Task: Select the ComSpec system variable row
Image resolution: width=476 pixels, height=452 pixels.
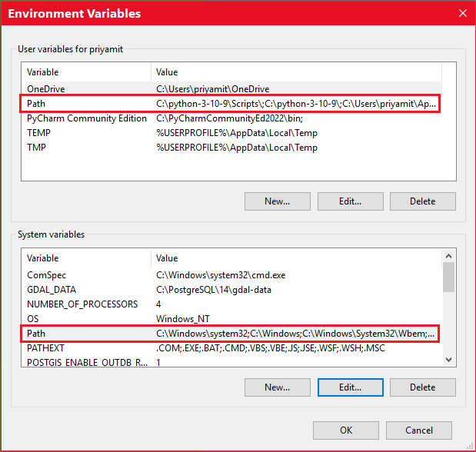Action: coord(234,275)
